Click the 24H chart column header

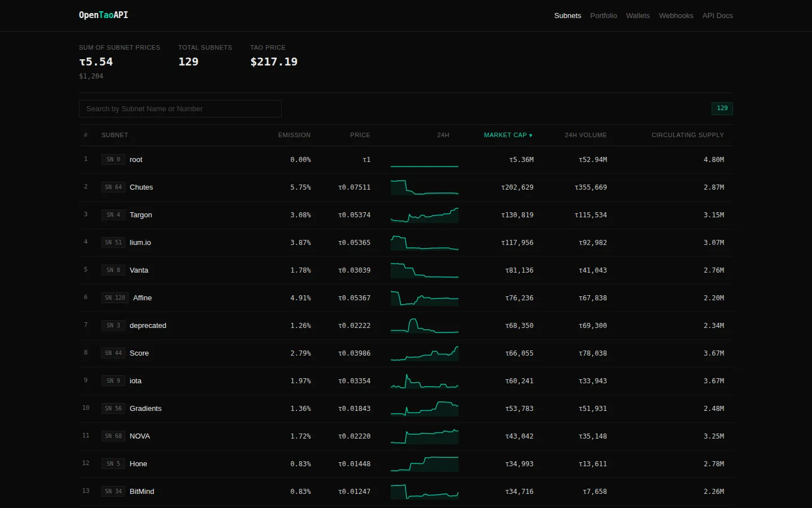pos(443,135)
